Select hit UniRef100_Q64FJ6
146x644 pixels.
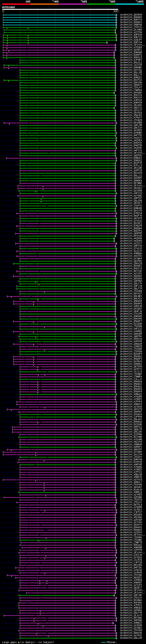click(131, 311)
